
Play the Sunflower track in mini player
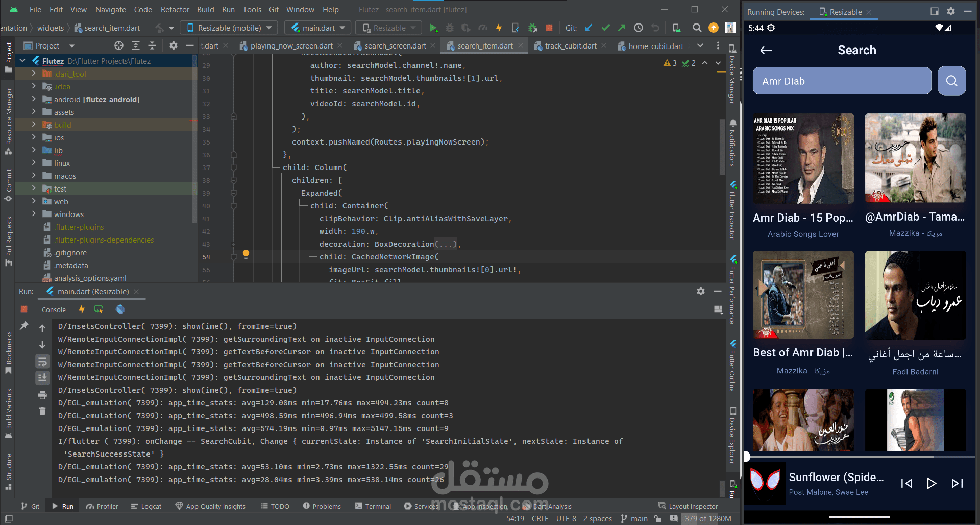(932, 483)
